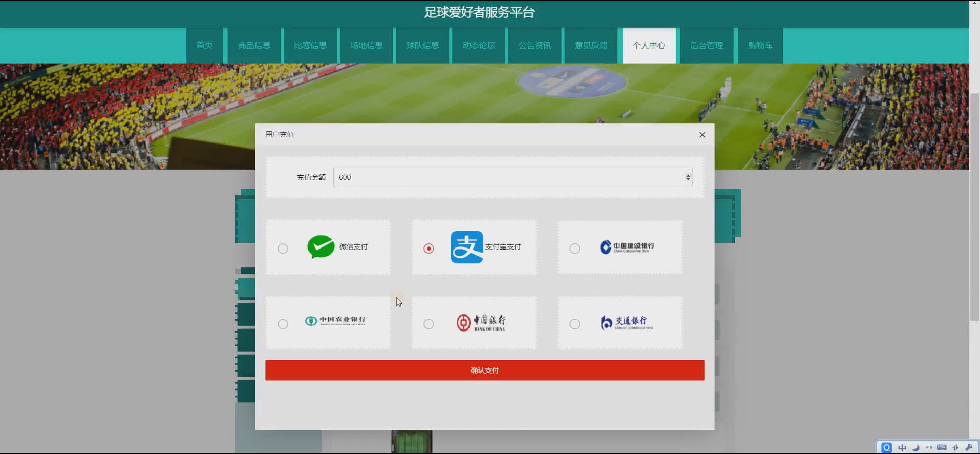Open the 比赛信息 nav tab
The height and width of the screenshot is (454, 980).
pyautogui.click(x=310, y=45)
